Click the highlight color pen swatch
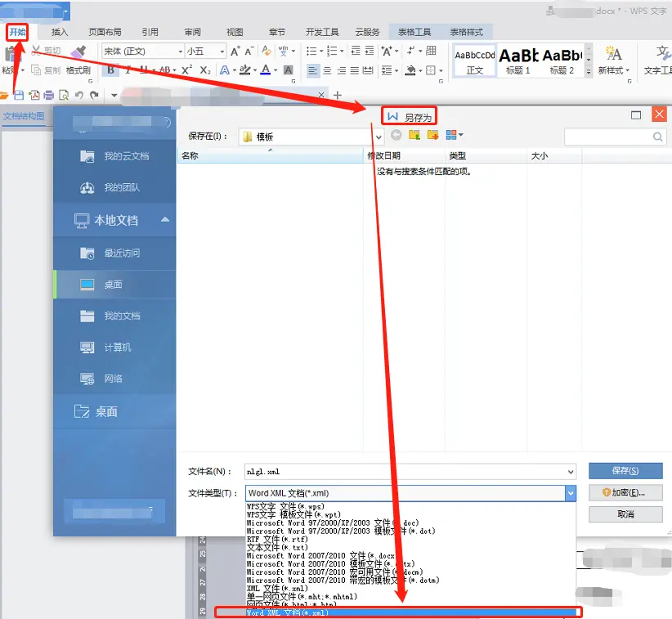The height and width of the screenshot is (619, 672). coord(244,70)
